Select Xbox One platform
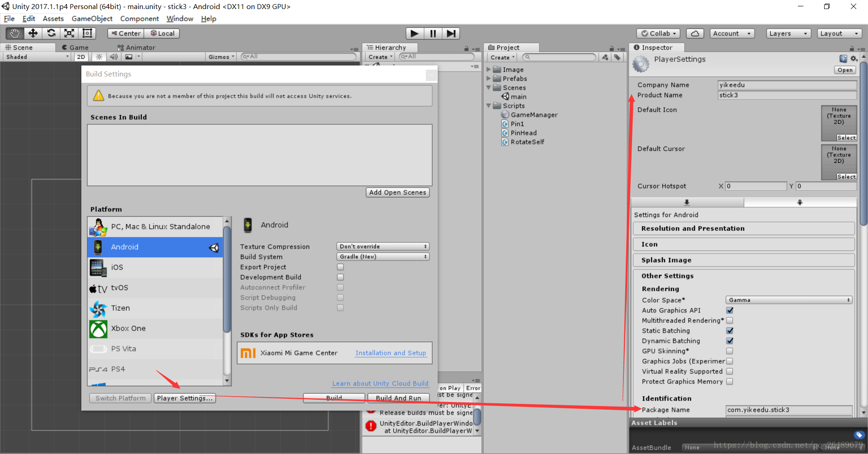Image resolution: width=868 pixels, height=454 pixels. (155, 328)
